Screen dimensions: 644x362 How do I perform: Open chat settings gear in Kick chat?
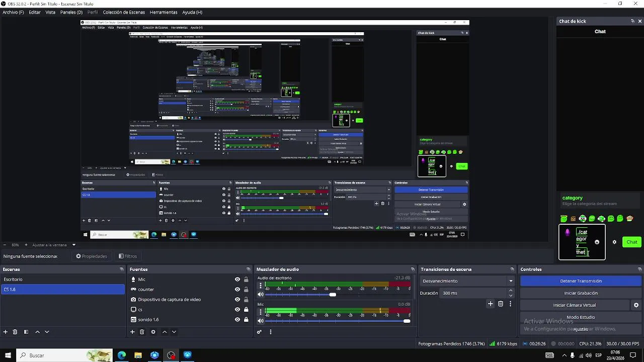coord(614,242)
